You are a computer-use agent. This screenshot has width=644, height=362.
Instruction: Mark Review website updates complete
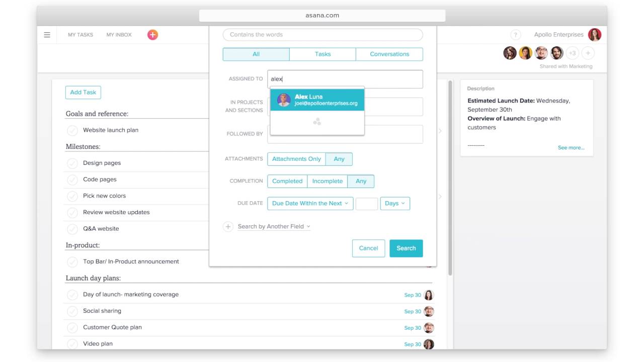[72, 213]
